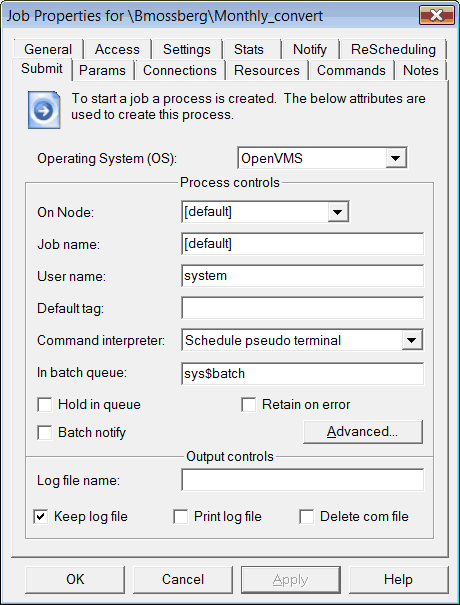Expand the On Node combo box
The height and width of the screenshot is (605, 460).
(338, 211)
